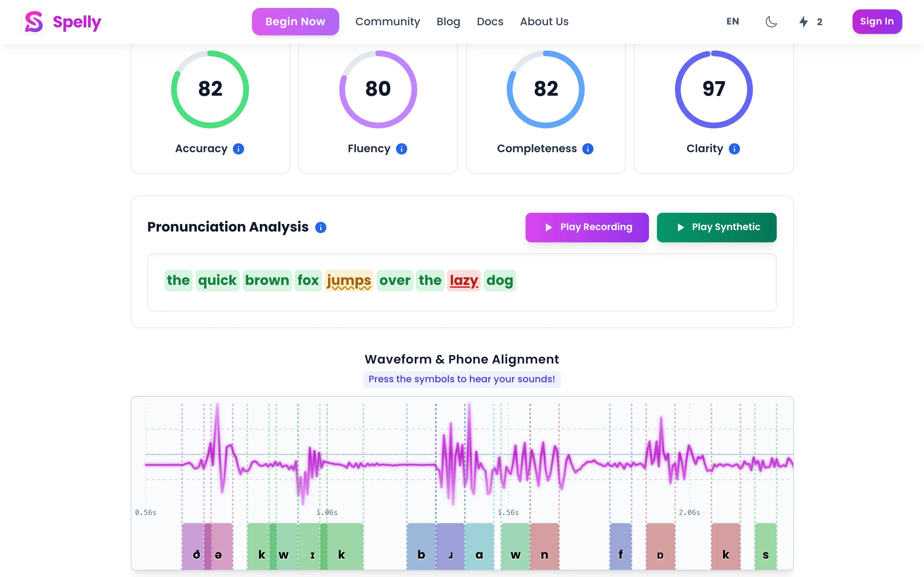This screenshot has width=924, height=577.
Task: Toggle dark mode with the moon icon
Action: (771, 22)
